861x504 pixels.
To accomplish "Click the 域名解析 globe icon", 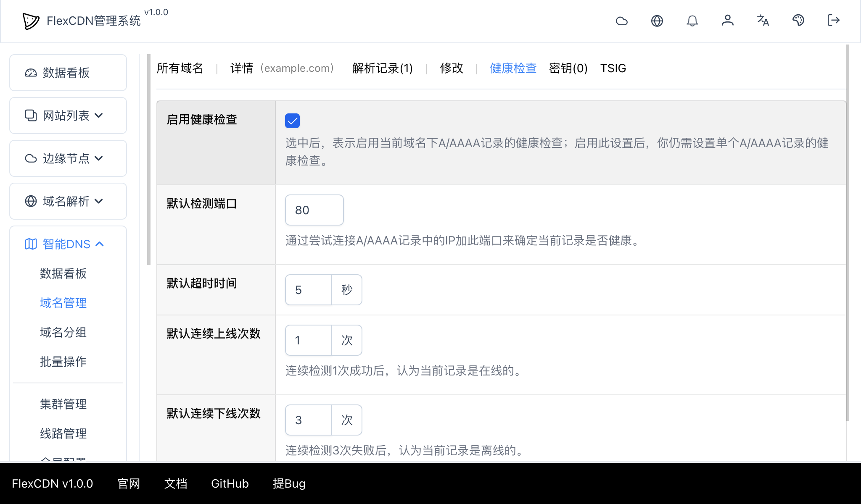I will coord(31,201).
